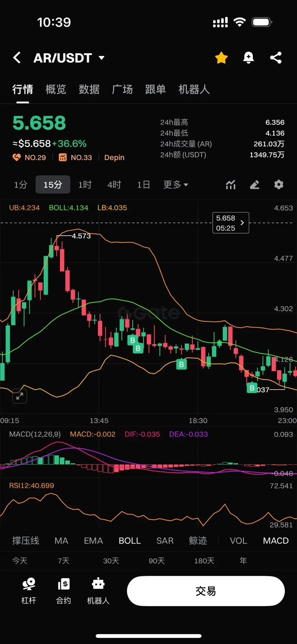Toggle the 鲸迹 indicator

click(198, 541)
